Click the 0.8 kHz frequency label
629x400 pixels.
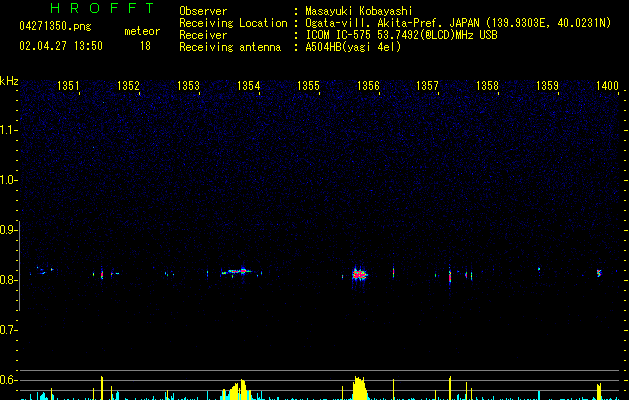(x=8, y=280)
